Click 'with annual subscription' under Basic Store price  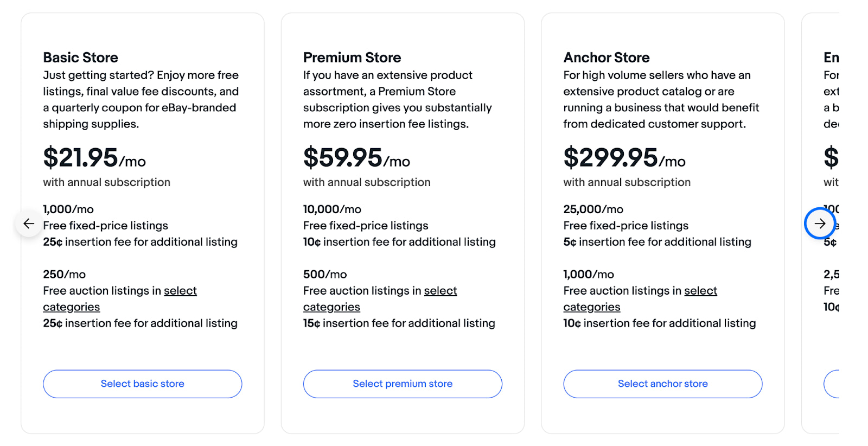coord(106,182)
